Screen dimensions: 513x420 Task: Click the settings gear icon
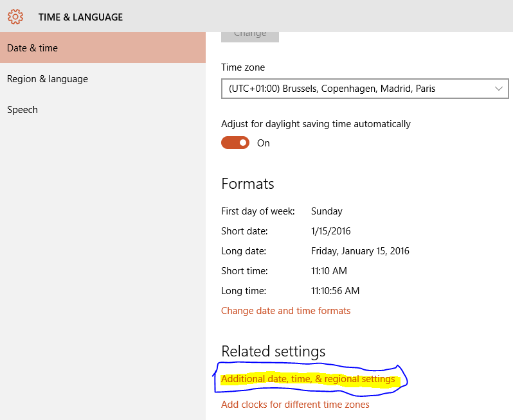(15, 17)
